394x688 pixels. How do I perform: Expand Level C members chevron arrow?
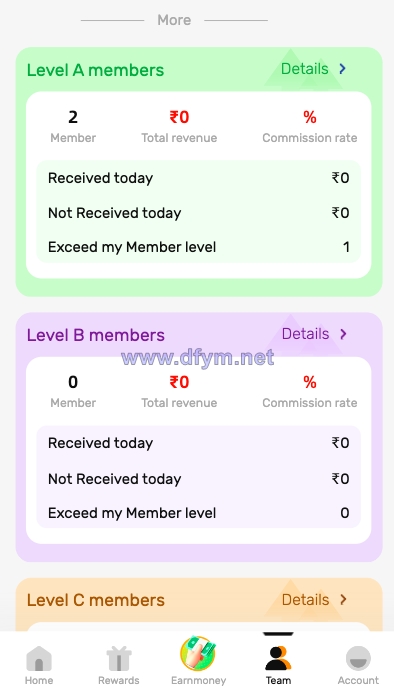343,599
